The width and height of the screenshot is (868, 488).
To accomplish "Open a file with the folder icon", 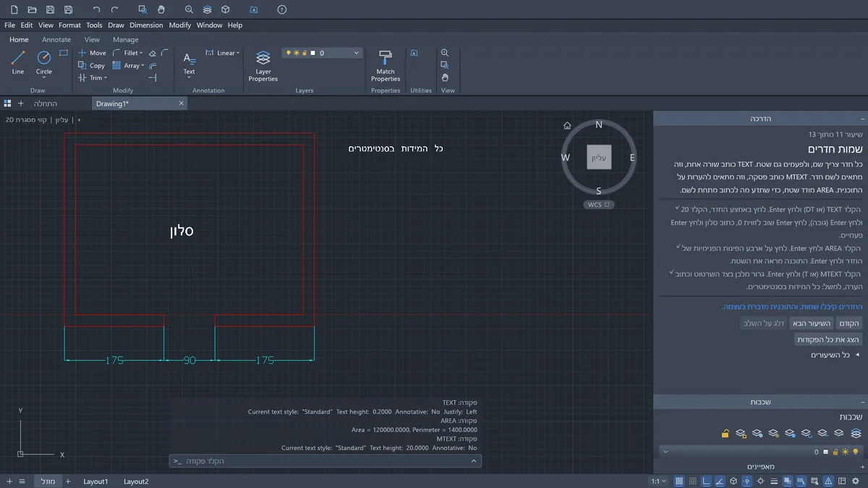I will [32, 10].
